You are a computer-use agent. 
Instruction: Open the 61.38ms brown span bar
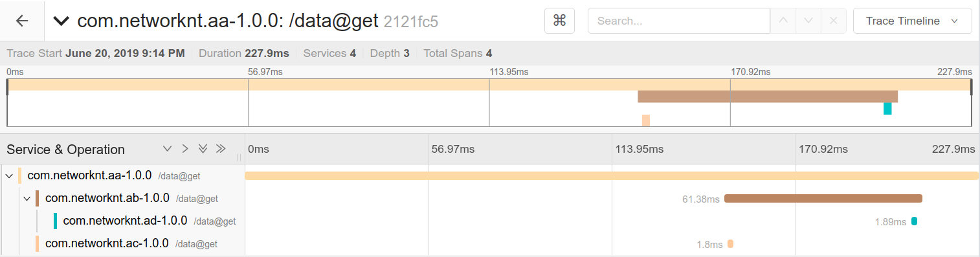pos(823,199)
